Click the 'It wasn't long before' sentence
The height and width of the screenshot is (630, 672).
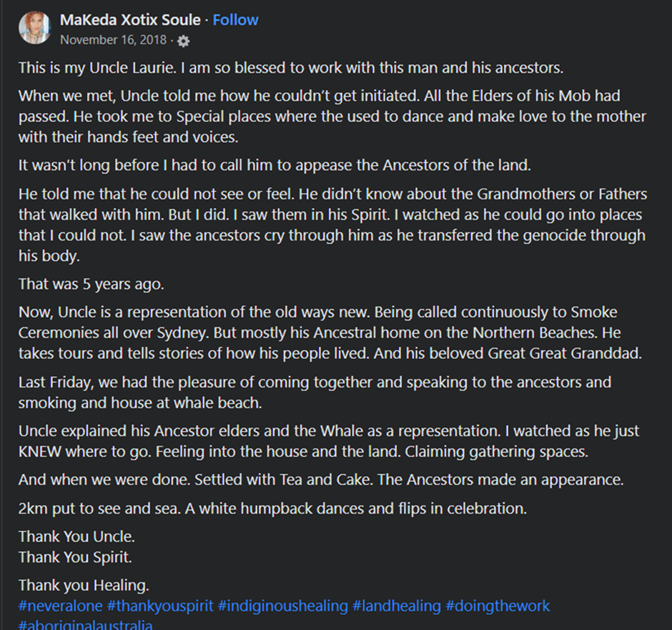tap(275, 165)
